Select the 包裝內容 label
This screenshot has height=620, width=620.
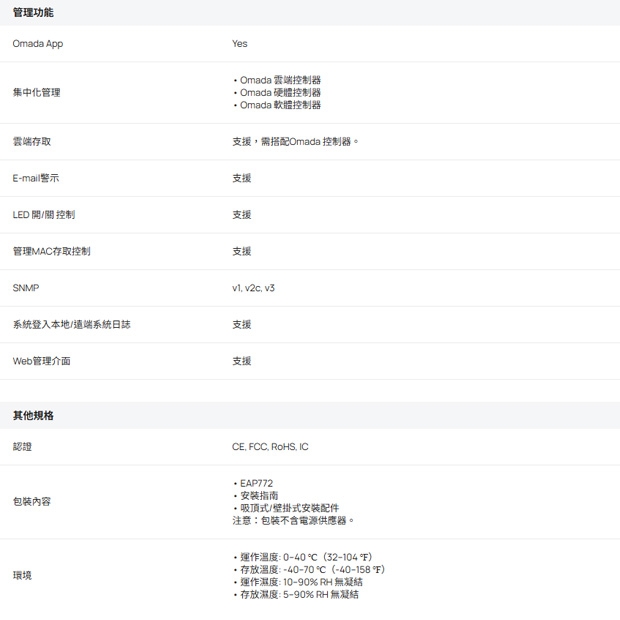(x=32, y=502)
